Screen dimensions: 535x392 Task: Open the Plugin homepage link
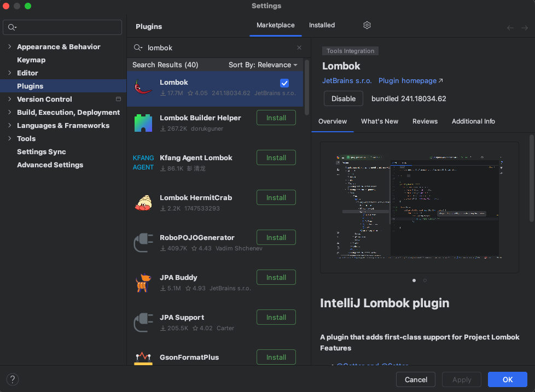click(410, 81)
